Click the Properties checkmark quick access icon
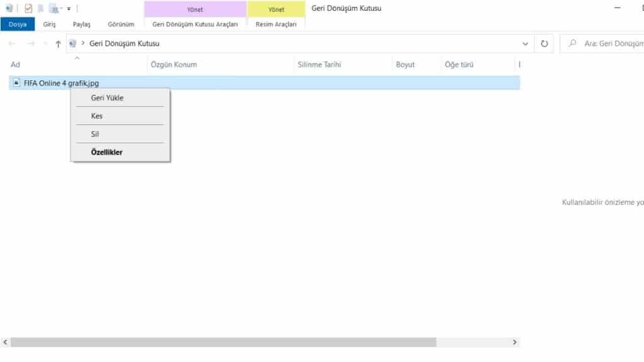Image resolution: width=644 pixels, height=362 pixels. click(x=28, y=8)
